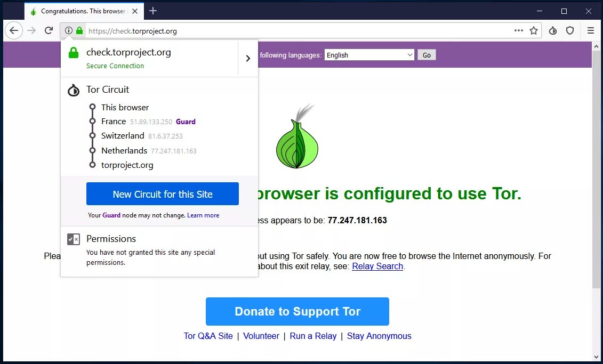Viewport: 603px width, 364px height.
Task: Click the IP address 77.247.181.163 on page
Action: click(357, 220)
